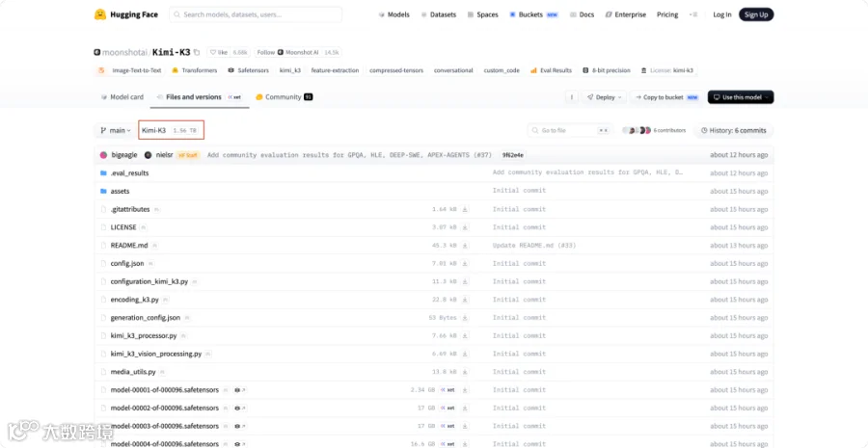
Task: Click the heart Like button
Action: point(219,53)
